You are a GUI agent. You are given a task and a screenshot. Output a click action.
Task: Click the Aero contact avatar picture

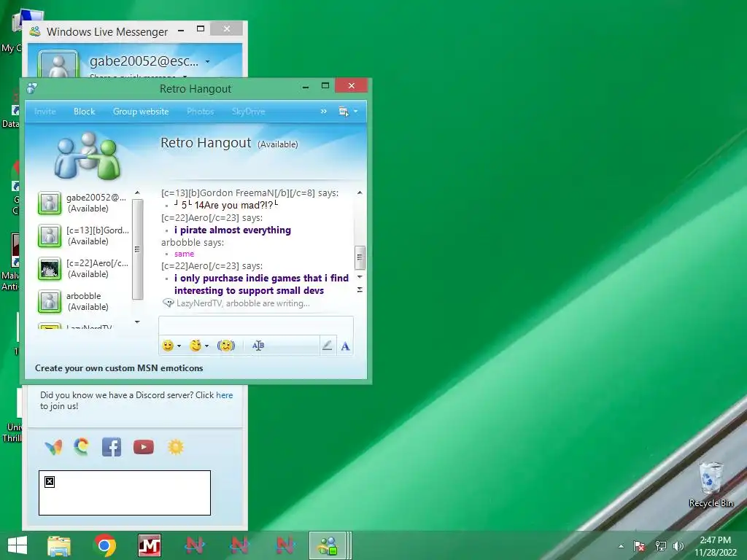click(x=50, y=268)
